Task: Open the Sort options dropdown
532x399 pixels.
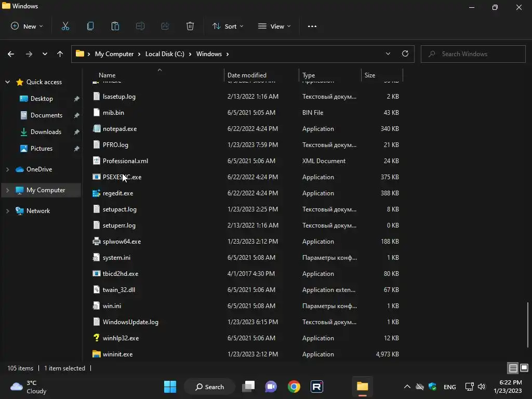Action: [228, 26]
